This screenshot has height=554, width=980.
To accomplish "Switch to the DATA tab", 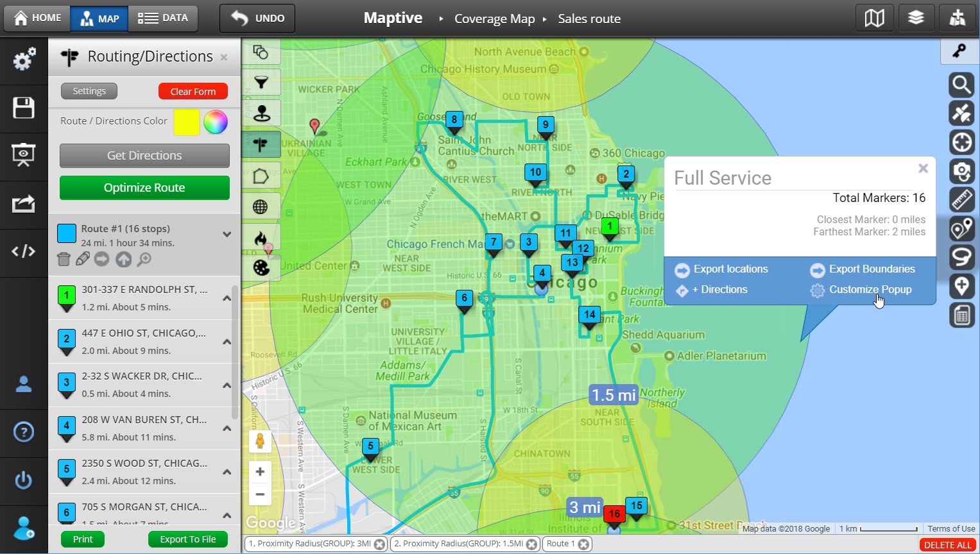I will (x=163, y=18).
